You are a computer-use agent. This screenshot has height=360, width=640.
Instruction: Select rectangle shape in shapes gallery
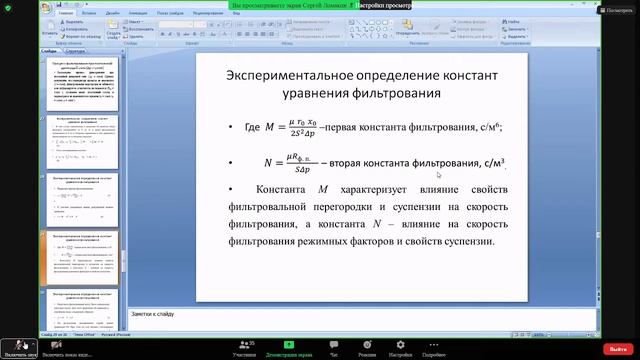tap(371, 22)
